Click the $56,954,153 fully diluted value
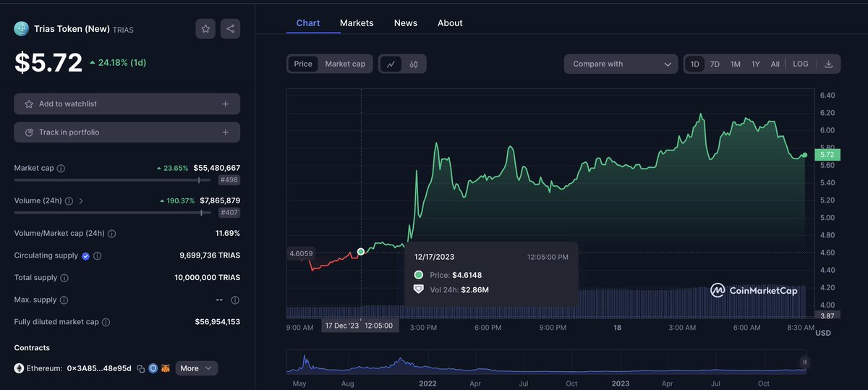Image resolution: width=868 pixels, height=390 pixels. [218, 322]
